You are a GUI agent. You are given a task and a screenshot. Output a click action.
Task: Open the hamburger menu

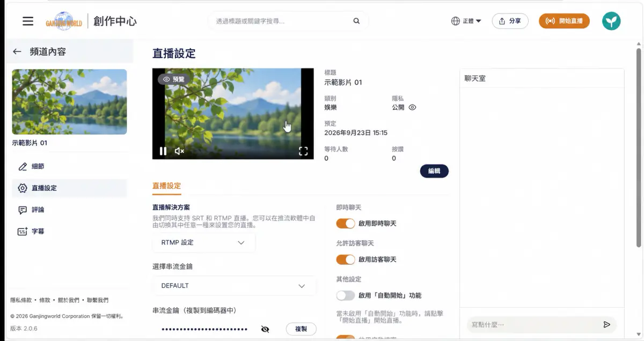[28, 21]
